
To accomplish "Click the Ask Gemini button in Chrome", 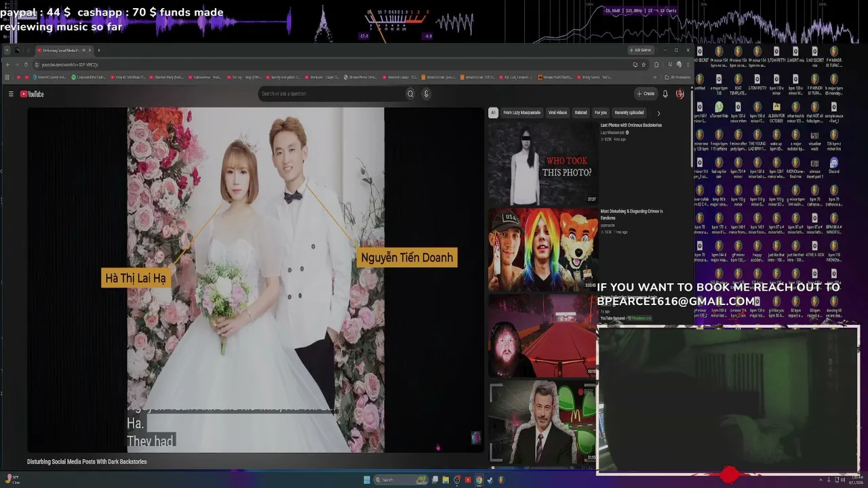I will pos(641,50).
